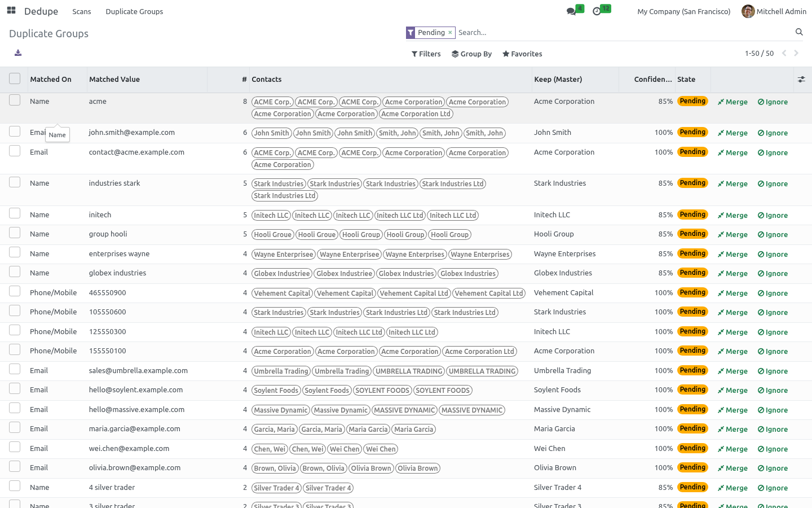Merge the john.smith@example.com group
Screen dimensions: 812x508
(732, 133)
